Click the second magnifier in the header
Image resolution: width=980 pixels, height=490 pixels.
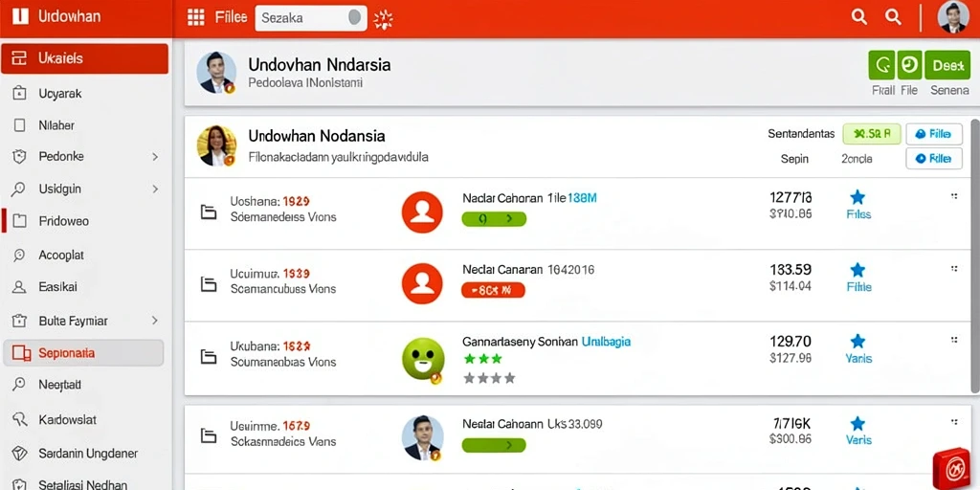pyautogui.click(x=893, y=17)
